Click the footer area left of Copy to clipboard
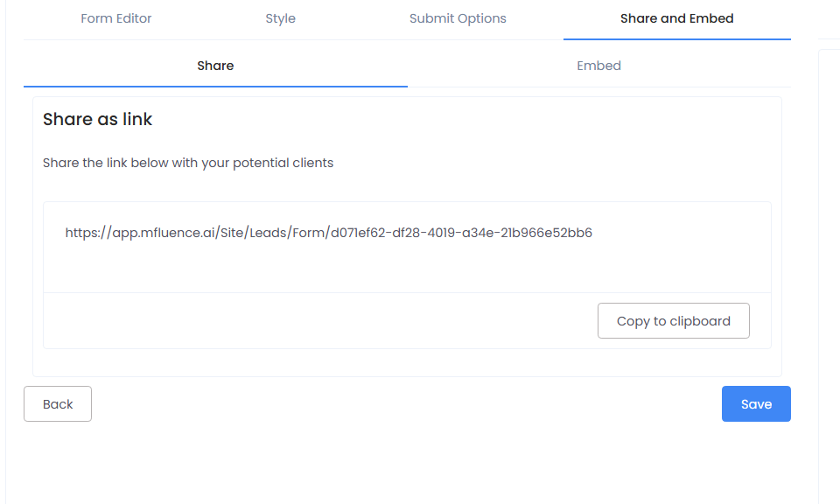 pyautogui.click(x=315, y=321)
